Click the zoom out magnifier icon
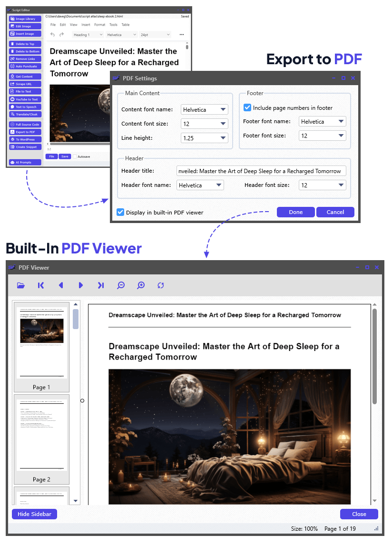392x545 pixels. coord(121,285)
